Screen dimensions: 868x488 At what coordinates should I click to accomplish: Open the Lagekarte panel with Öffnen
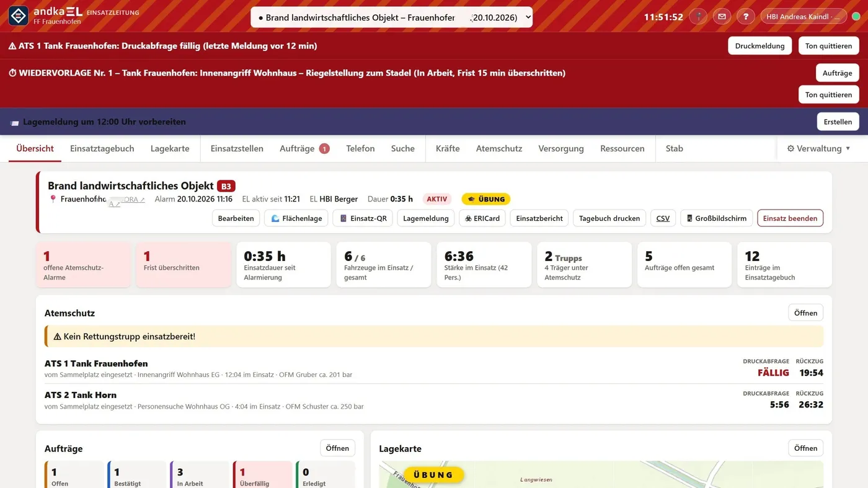pos(805,448)
